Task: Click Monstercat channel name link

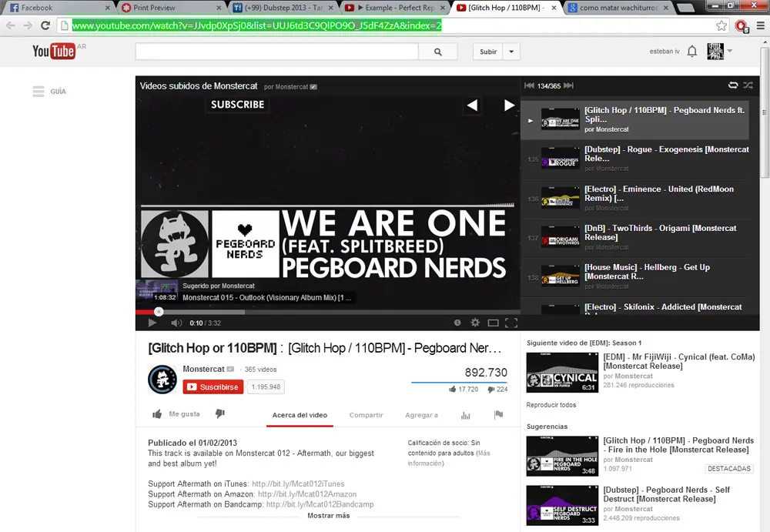Action: tap(203, 369)
